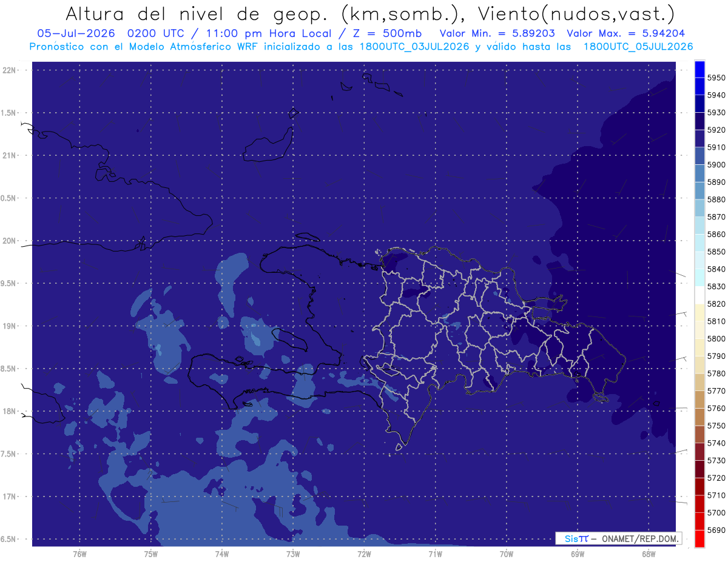
Task: Click valid-until time '1800UTC_05JUL2026'
Action: 638,46
